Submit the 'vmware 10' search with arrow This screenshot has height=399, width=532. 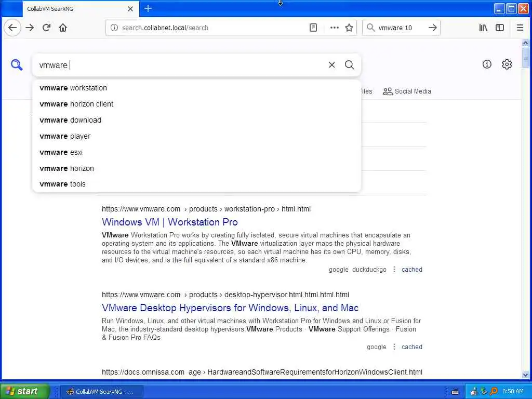point(433,28)
